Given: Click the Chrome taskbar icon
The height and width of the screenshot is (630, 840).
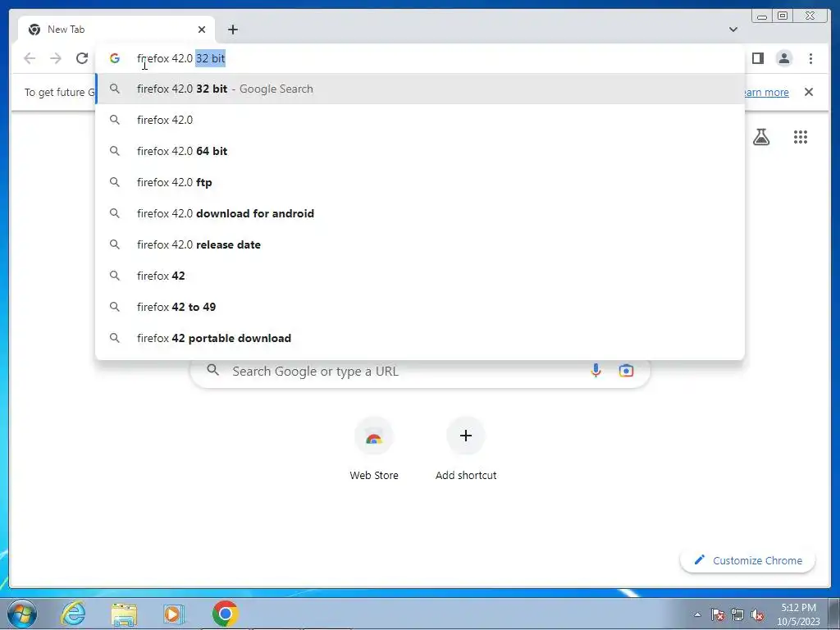Looking at the screenshot, I should tap(225, 614).
